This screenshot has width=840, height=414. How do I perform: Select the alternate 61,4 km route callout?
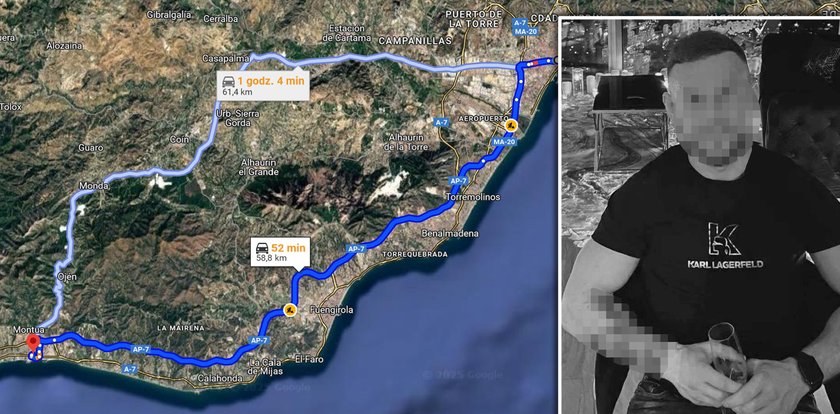pyautogui.click(x=263, y=86)
